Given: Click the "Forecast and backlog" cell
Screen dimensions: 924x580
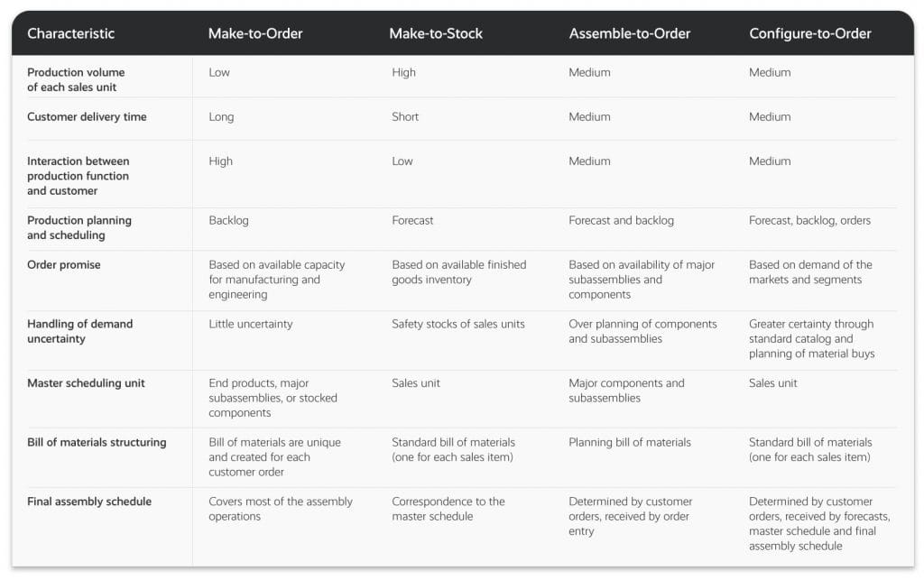Looking at the screenshot, I should (x=621, y=221).
